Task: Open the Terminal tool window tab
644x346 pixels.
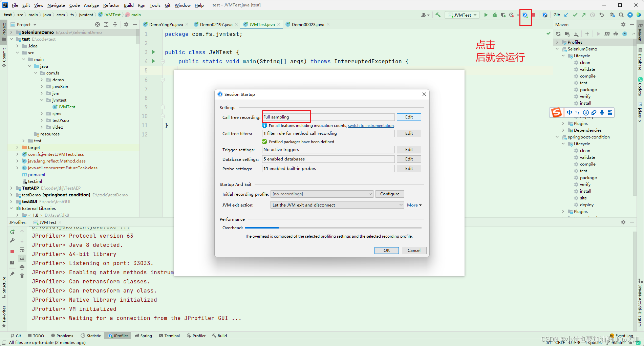Action: [169, 336]
